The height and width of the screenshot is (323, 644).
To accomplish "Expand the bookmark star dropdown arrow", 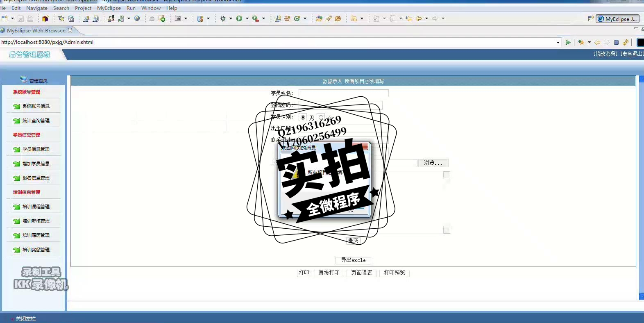I will coord(589,42).
